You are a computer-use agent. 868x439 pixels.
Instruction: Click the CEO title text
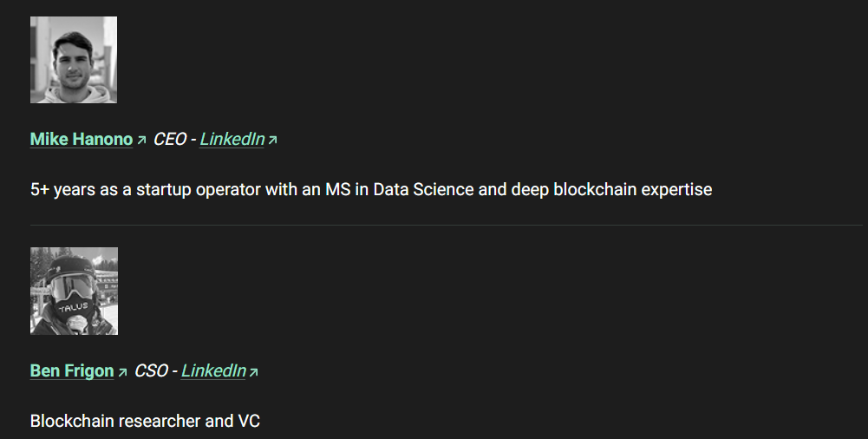pos(170,139)
